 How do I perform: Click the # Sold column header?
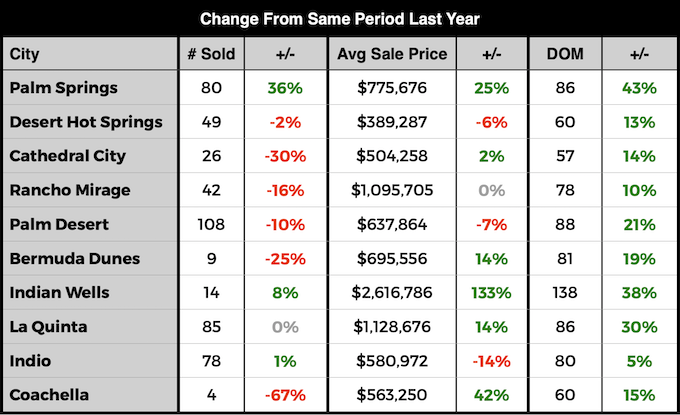pos(211,53)
